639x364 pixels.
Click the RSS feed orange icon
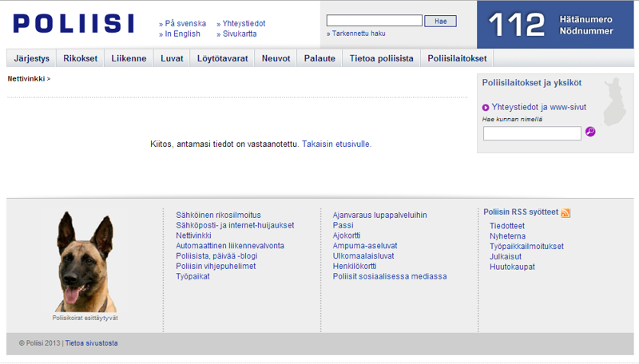[566, 212]
